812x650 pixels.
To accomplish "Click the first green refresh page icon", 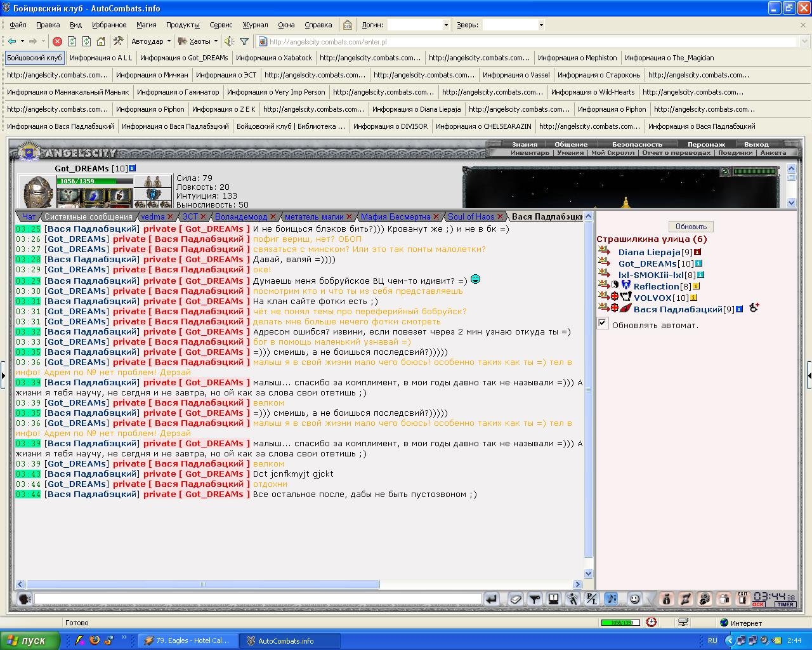I will (72, 41).
